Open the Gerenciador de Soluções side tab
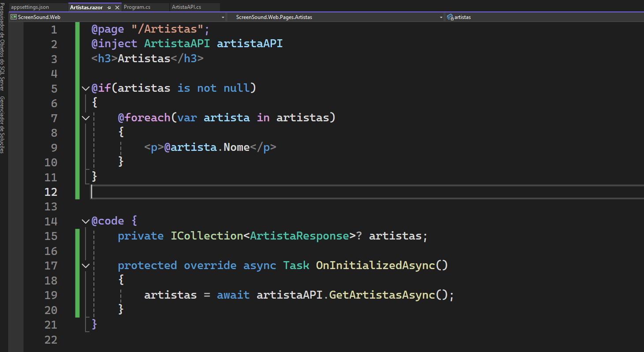The image size is (644, 352). pyautogui.click(x=3, y=125)
